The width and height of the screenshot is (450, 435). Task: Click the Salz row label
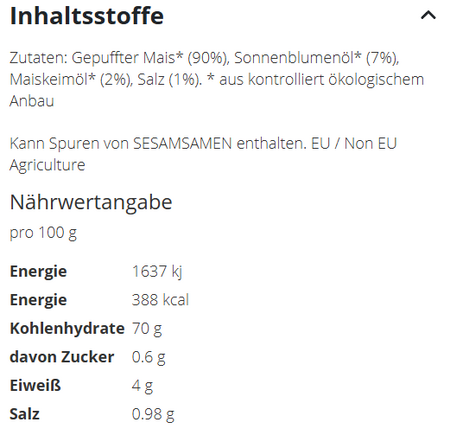(x=25, y=414)
